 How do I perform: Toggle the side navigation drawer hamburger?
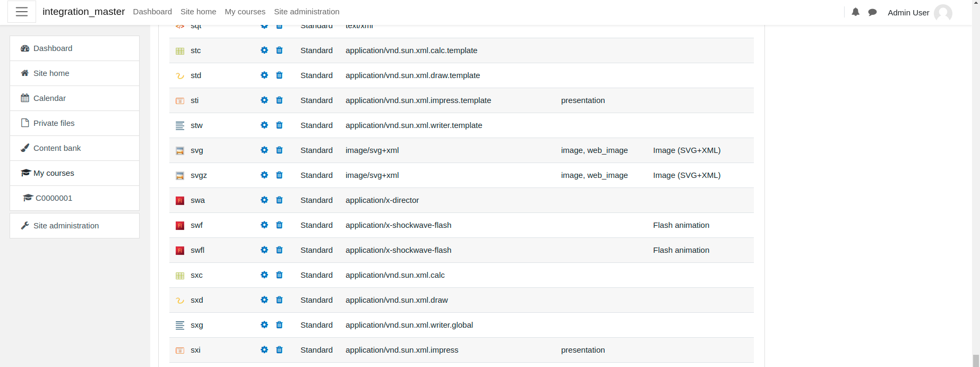coord(22,12)
